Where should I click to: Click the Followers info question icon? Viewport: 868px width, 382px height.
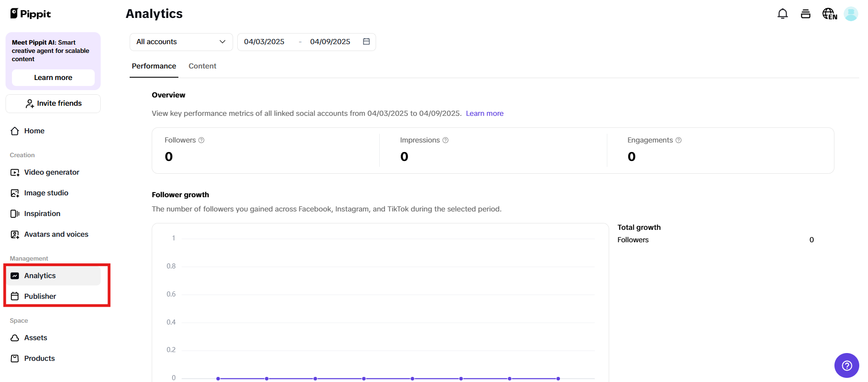click(201, 140)
